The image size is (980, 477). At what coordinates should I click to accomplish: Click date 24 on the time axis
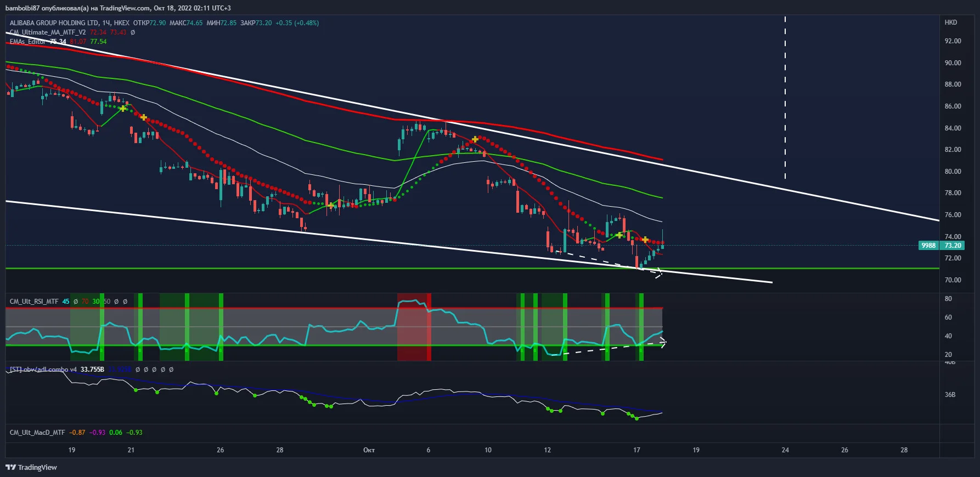coord(785,450)
